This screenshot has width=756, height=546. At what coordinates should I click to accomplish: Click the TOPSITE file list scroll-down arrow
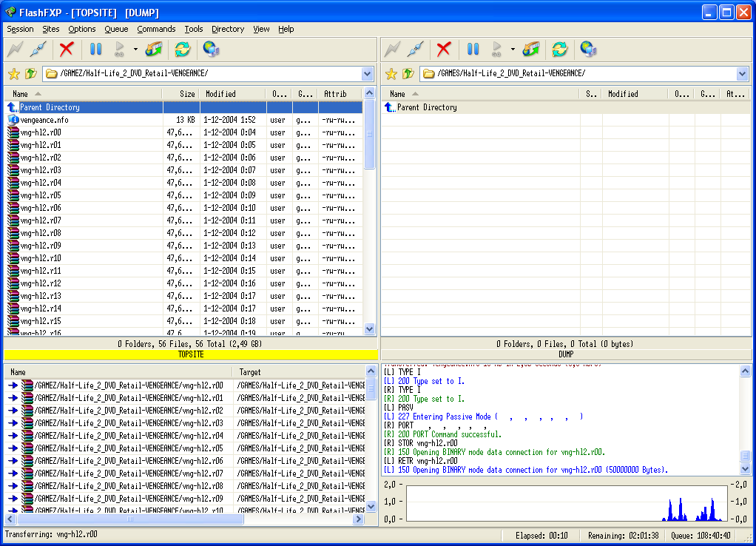coord(369,328)
